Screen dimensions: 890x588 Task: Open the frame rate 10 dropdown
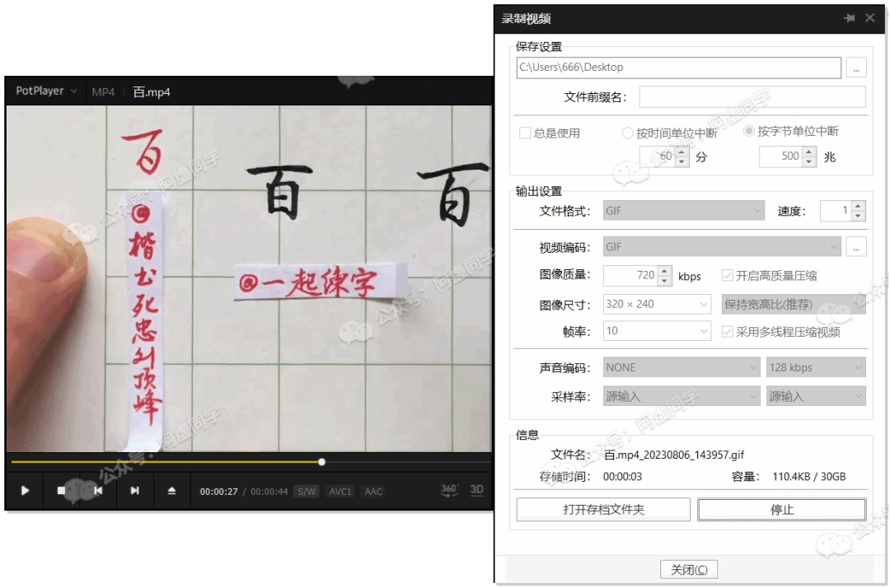(657, 331)
